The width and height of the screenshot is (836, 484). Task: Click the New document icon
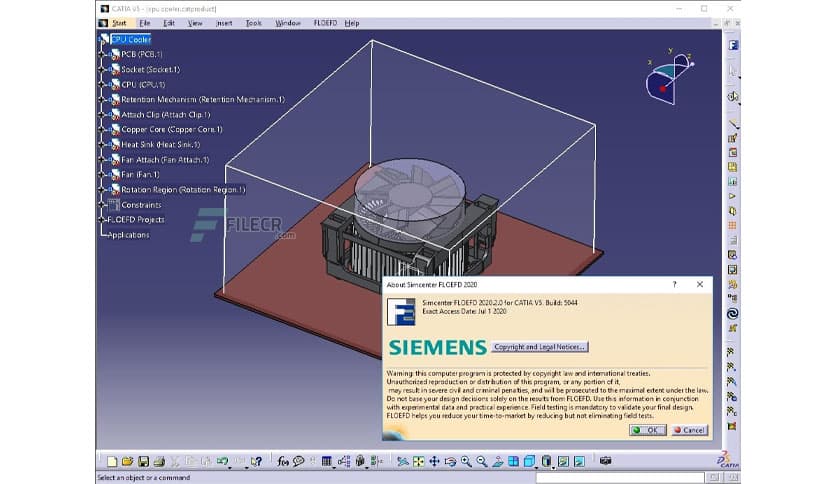point(112,462)
